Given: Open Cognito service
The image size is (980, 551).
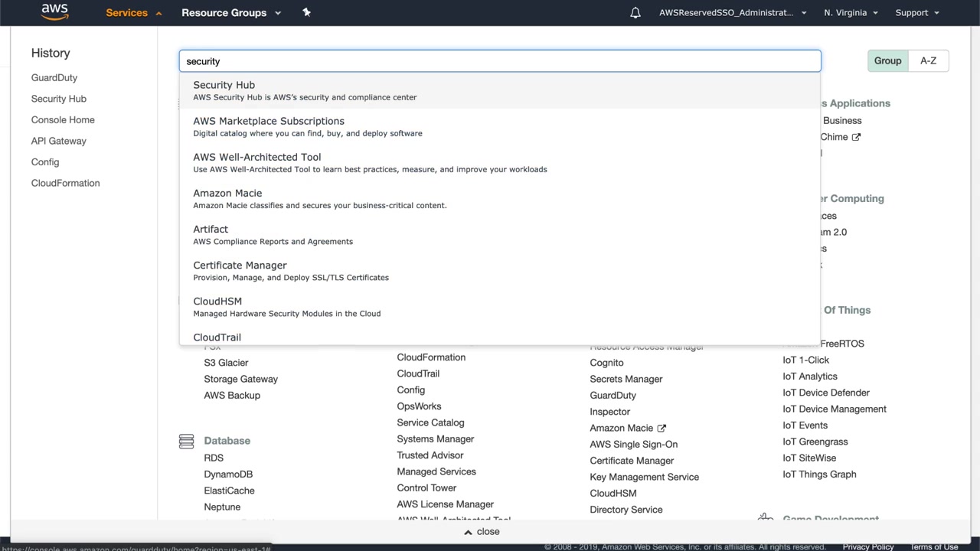Looking at the screenshot, I should click(x=606, y=363).
